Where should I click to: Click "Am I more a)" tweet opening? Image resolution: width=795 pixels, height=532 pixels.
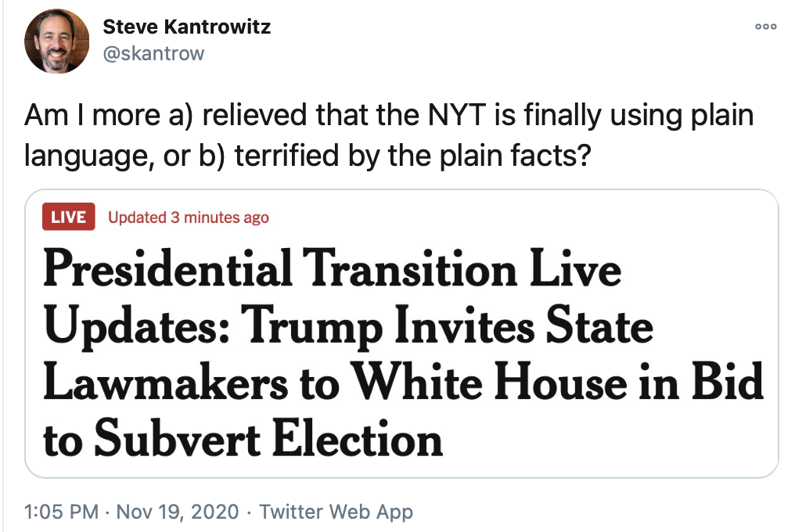98,115
